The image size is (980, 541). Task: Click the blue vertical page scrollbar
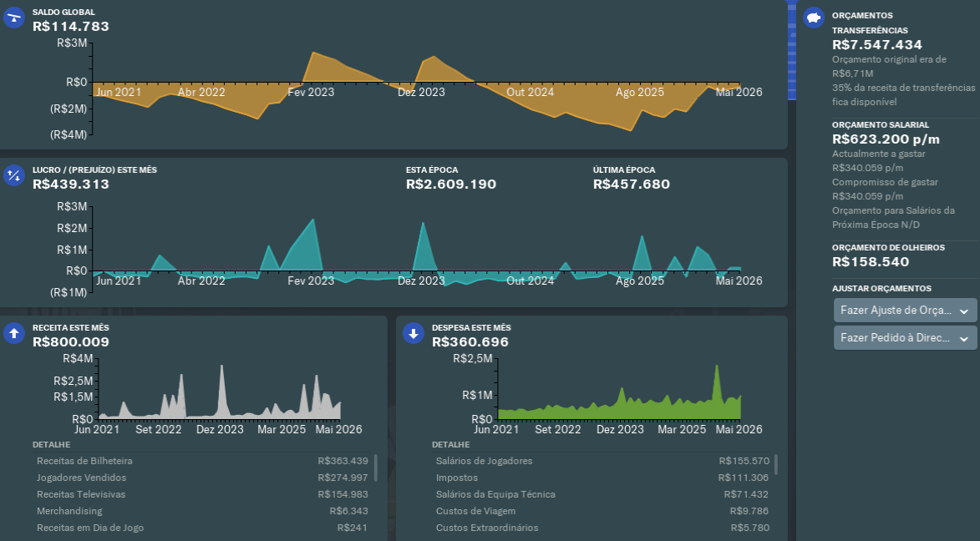tap(792, 50)
